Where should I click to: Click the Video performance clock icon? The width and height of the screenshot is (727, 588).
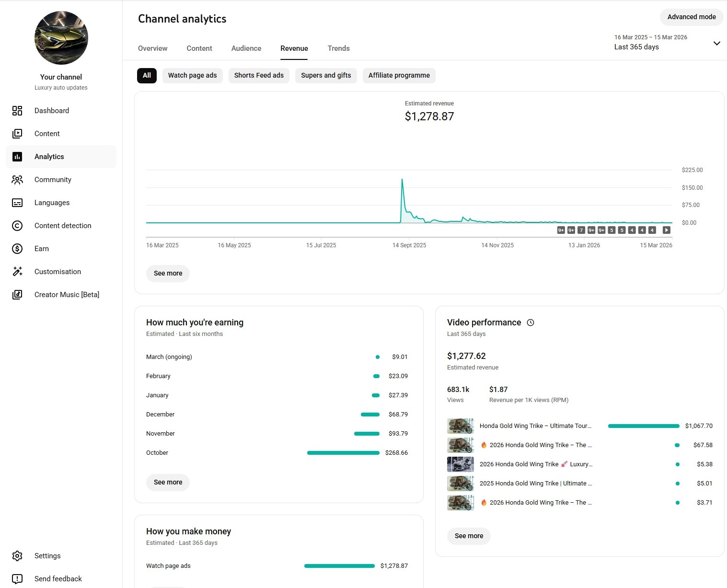coord(531,323)
